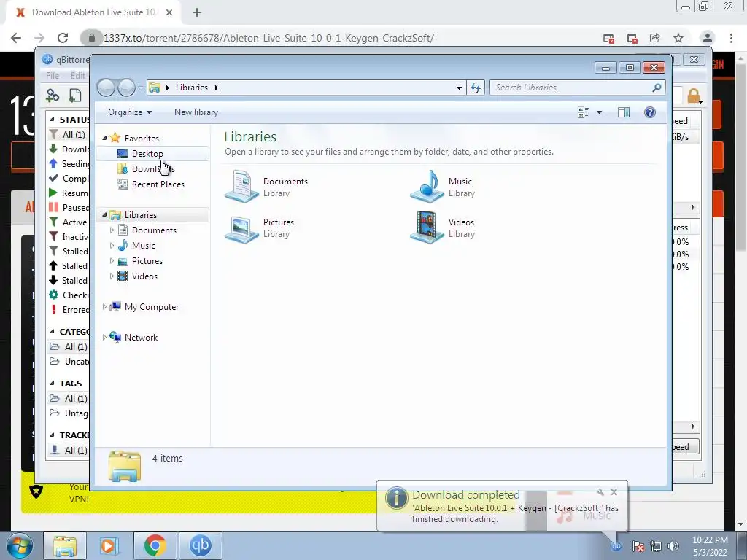The image size is (747, 560).
Task: Select Active filter in qBittorrent
Action: pos(69,222)
